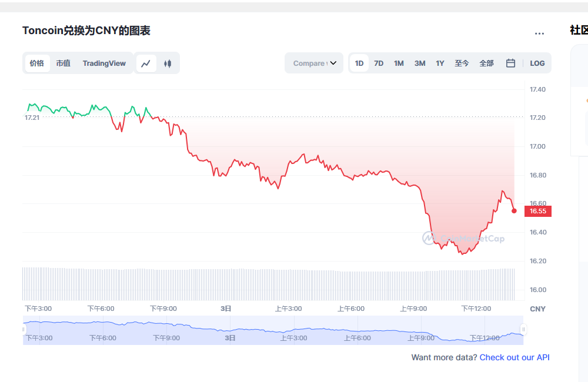
Task: Select the 至今 time range
Action: tap(462, 63)
